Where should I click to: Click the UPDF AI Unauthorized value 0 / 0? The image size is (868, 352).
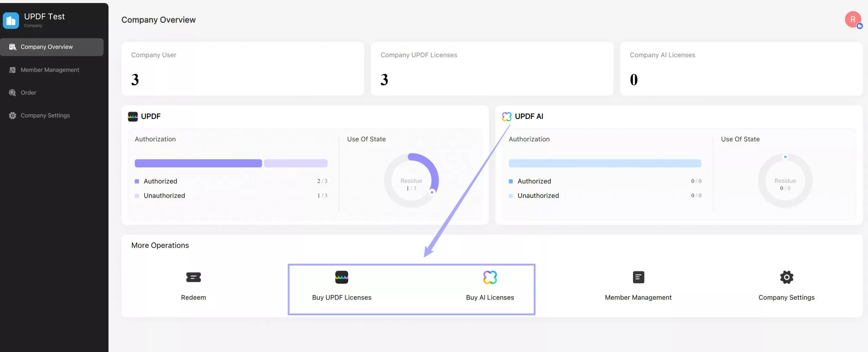[696, 196]
